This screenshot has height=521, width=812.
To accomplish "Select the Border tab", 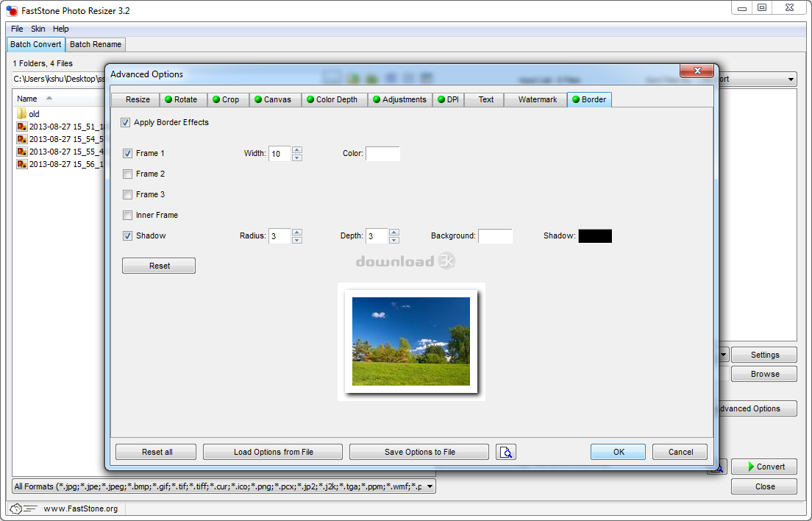I will click(589, 99).
